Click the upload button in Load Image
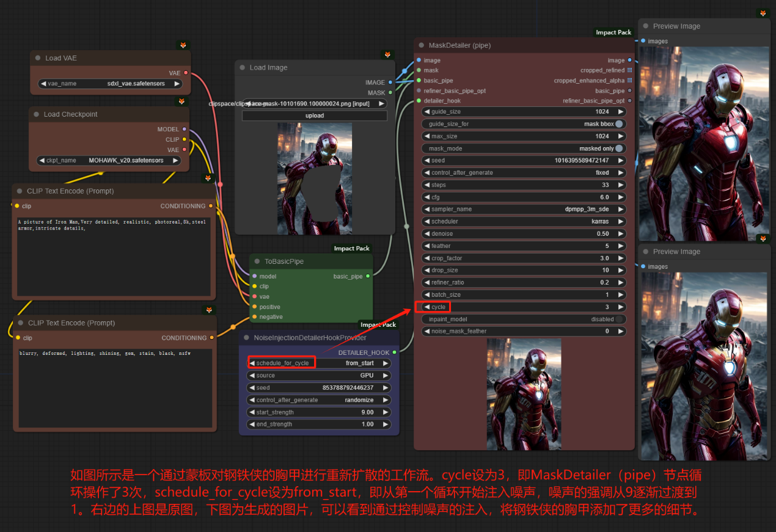Image resolution: width=776 pixels, height=532 pixels. (315, 115)
